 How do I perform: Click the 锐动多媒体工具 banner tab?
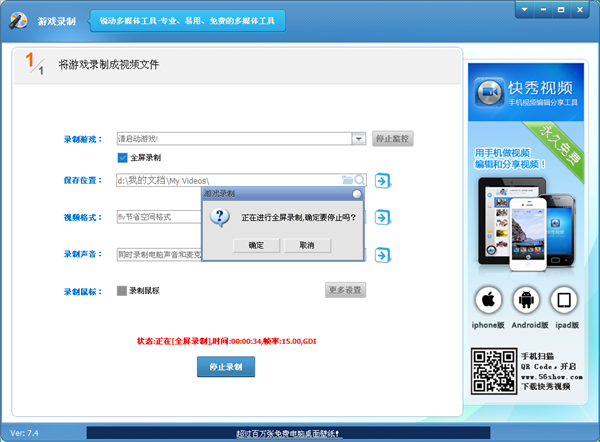188,21
